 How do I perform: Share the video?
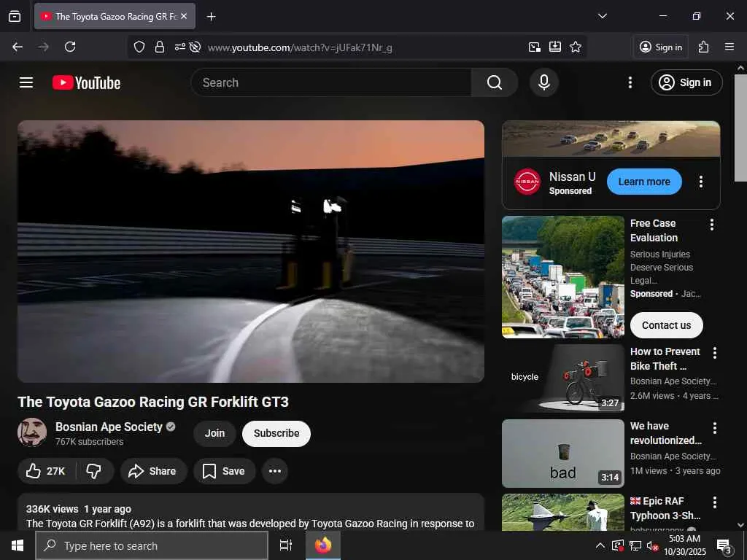click(x=153, y=471)
